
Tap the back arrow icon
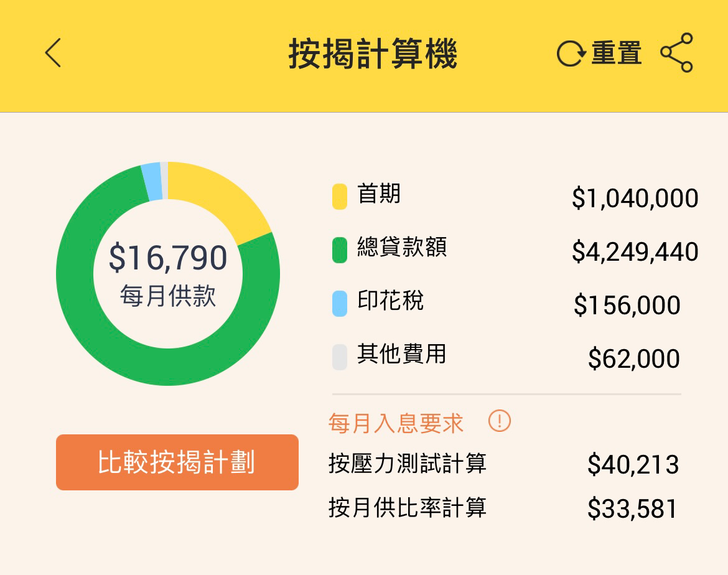pyautogui.click(x=54, y=52)
